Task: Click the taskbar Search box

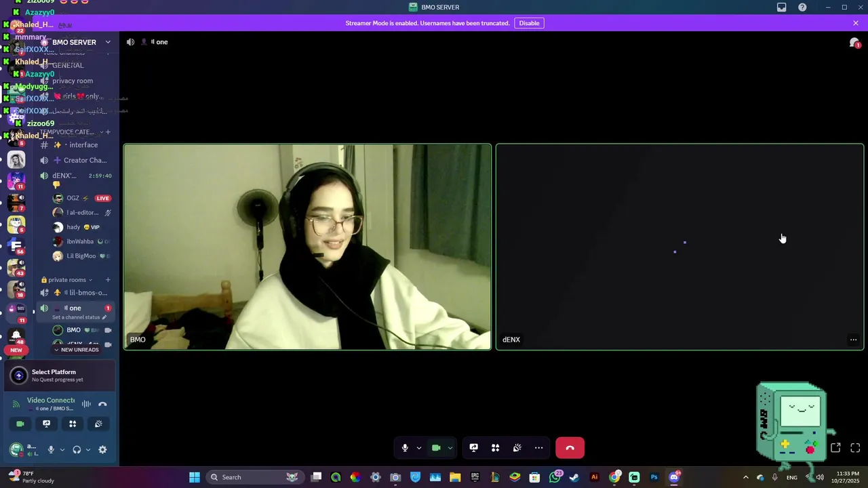Action: [255, 477]
